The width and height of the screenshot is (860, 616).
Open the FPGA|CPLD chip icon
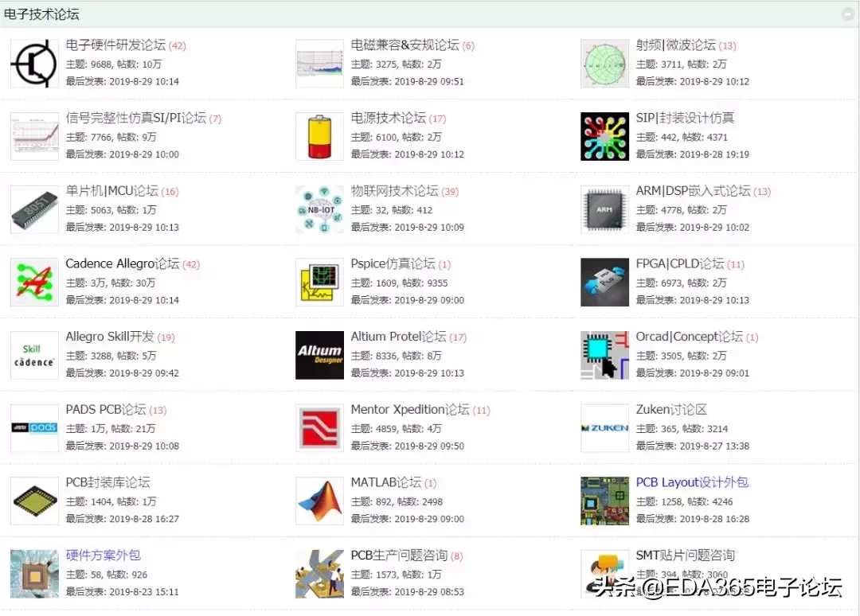click(x=604, y=283)
